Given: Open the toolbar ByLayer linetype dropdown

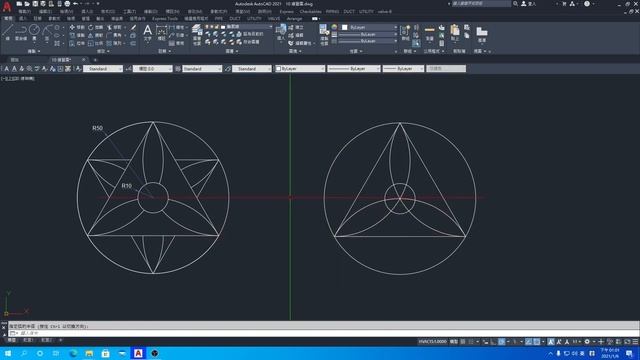Looking at the screenshot, I should coord(354,69).
